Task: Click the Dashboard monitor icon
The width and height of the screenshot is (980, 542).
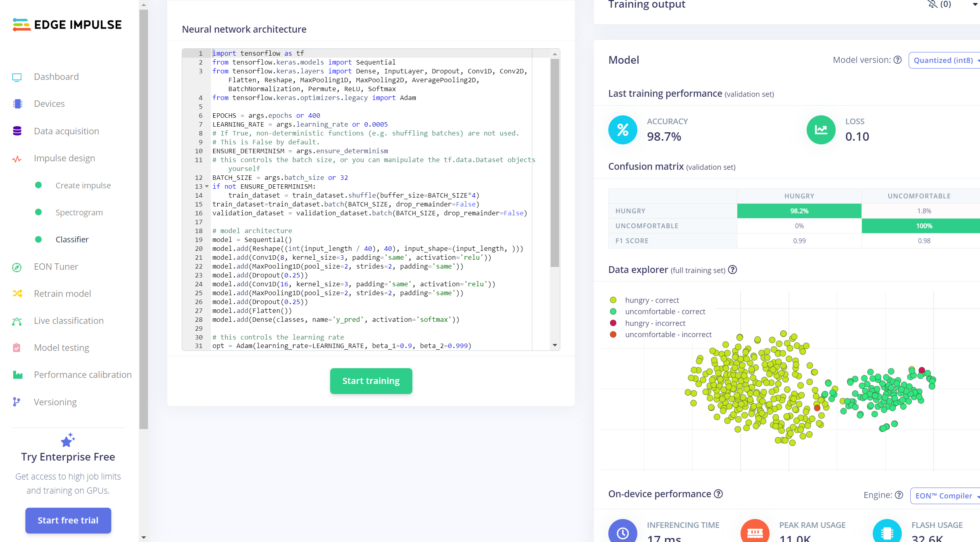Action: click(x=17, y=77)
